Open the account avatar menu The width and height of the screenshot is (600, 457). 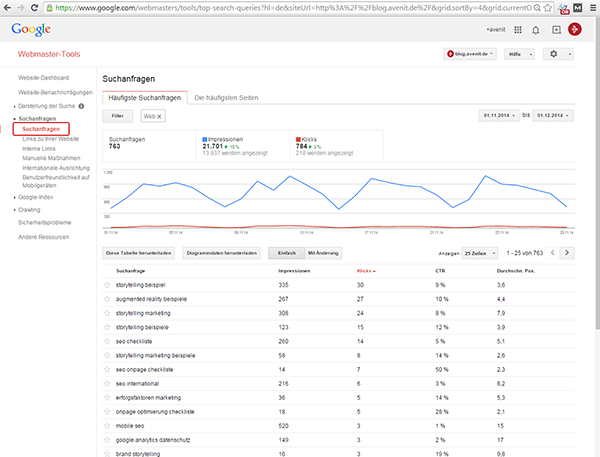point(575,29)
